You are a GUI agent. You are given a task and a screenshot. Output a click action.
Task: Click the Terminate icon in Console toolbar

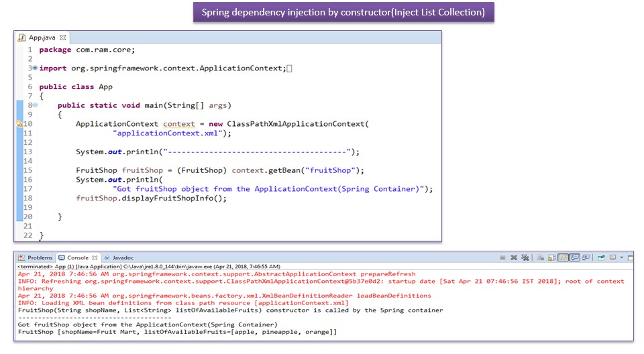pos(502,257)
